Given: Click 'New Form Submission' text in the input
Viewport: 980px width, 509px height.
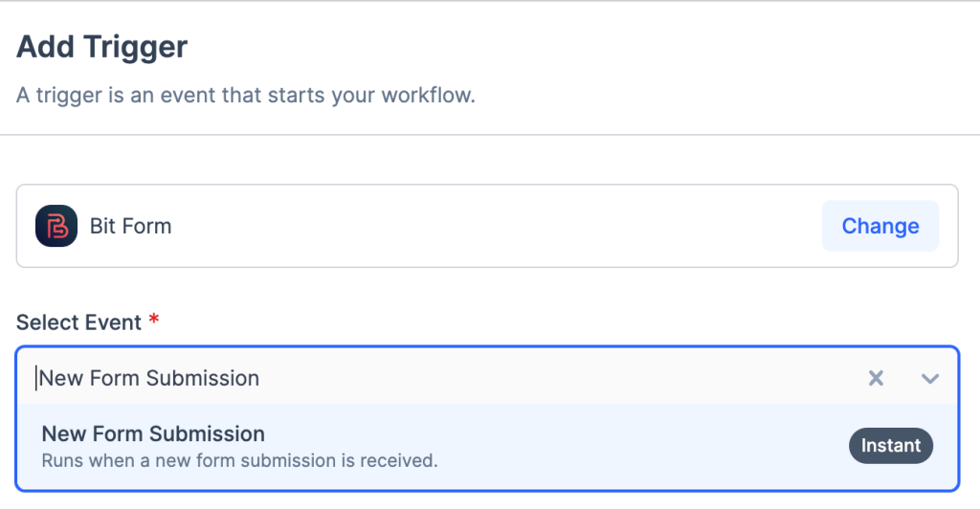Looking at the screenshot, I should click(149, 378).
